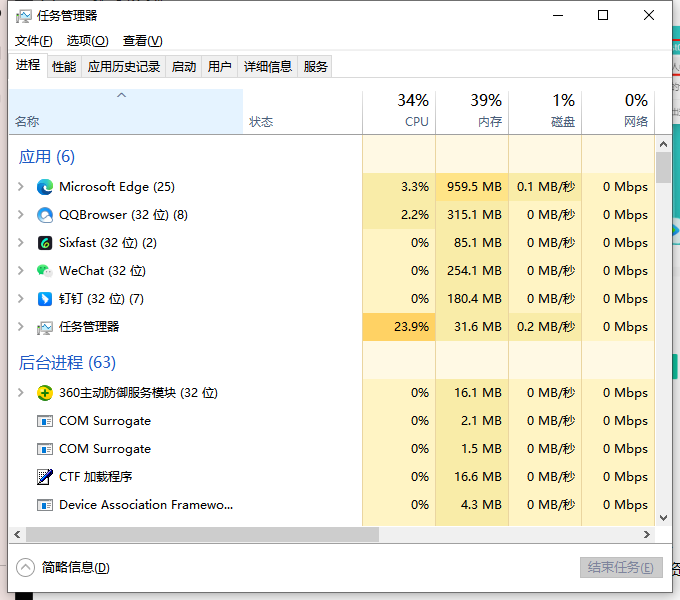This screenshot has width=680, height=600.
Task: Click the WeChat process icon
Action: (x=45, y=271)
